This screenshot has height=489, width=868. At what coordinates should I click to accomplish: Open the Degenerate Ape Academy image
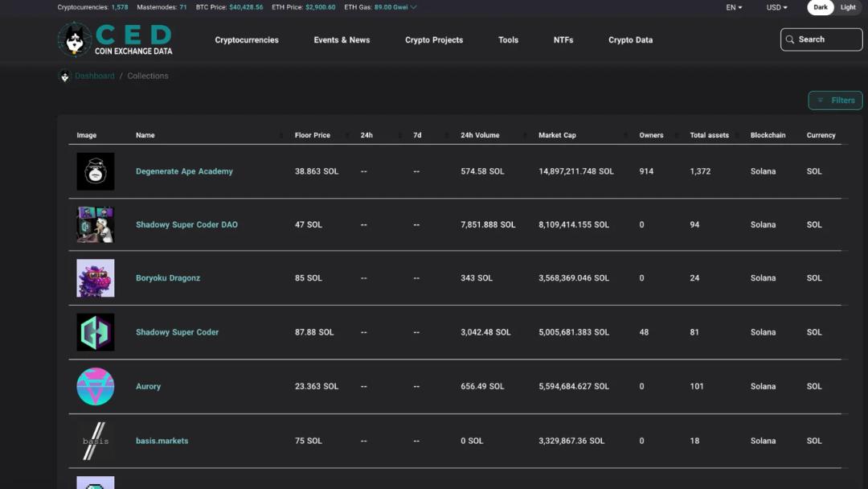95,171
